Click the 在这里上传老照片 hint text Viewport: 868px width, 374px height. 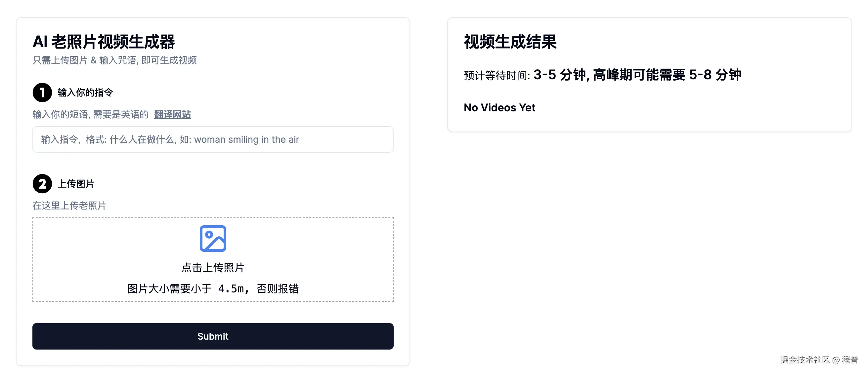69,206
